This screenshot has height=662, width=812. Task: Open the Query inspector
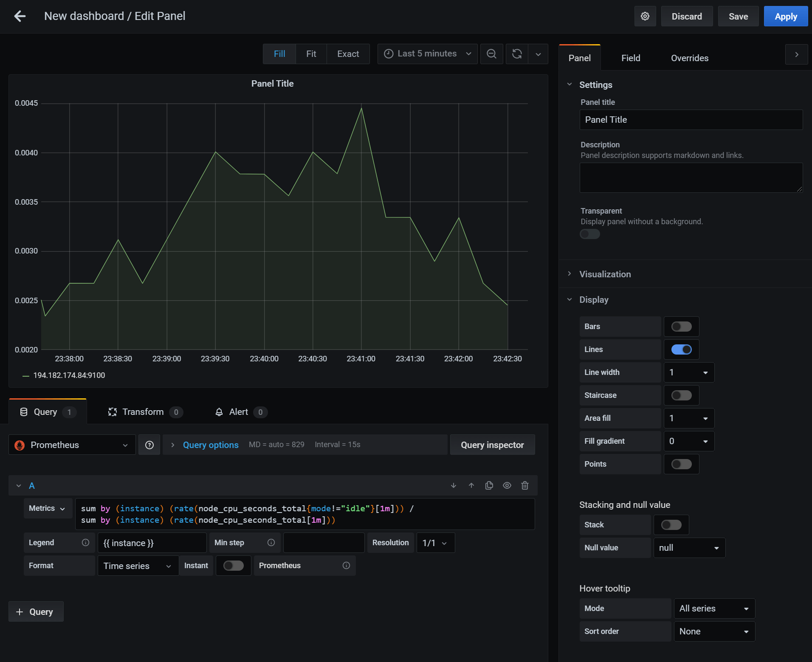[x=492, y=445]
